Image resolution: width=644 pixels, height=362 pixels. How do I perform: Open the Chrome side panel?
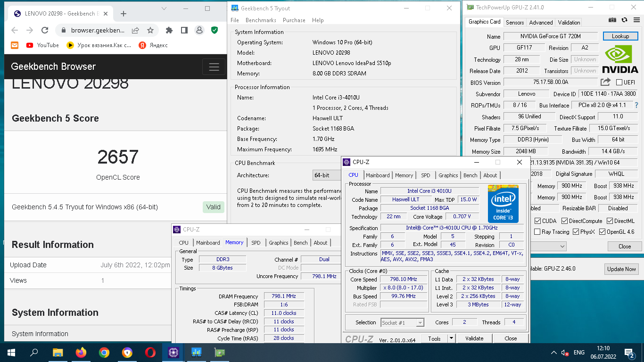tap(184, 30)
